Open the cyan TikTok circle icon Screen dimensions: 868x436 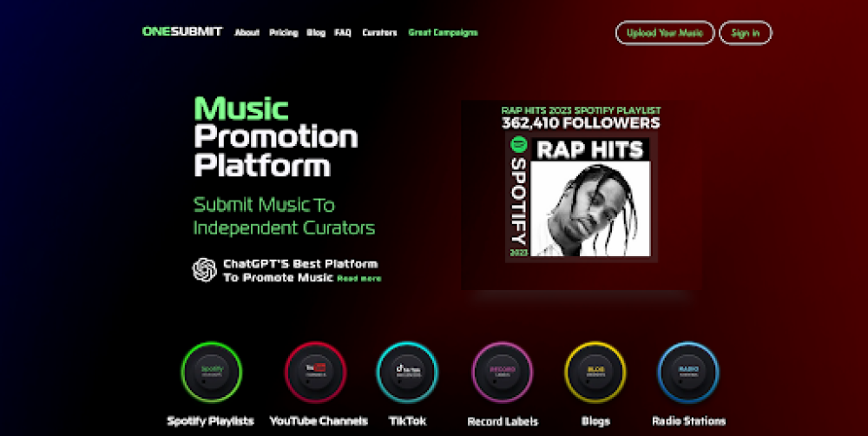407,372
